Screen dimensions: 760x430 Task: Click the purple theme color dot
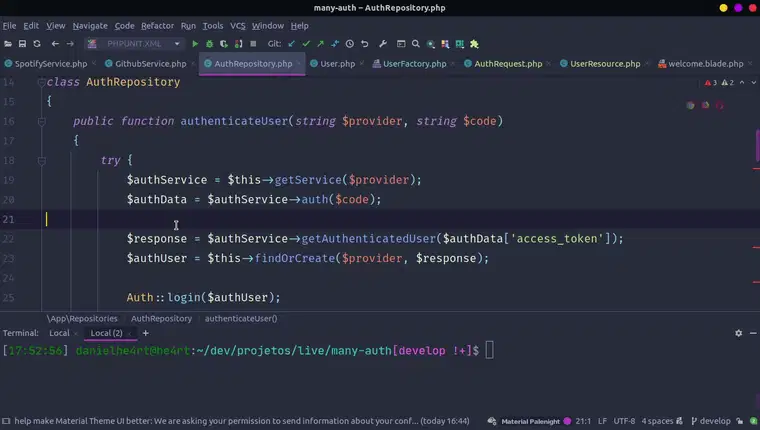pyautogui.click(x=567, y=421)
